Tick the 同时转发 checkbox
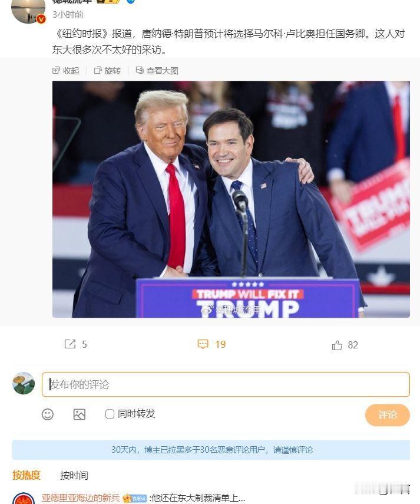The width and height of the screenshot is (420, 504). pos(110,414)
